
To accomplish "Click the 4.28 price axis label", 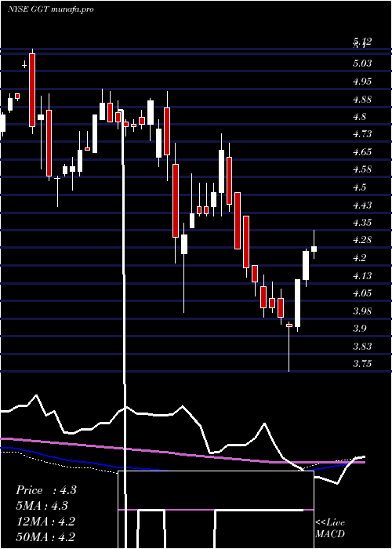I will [362, 240].
